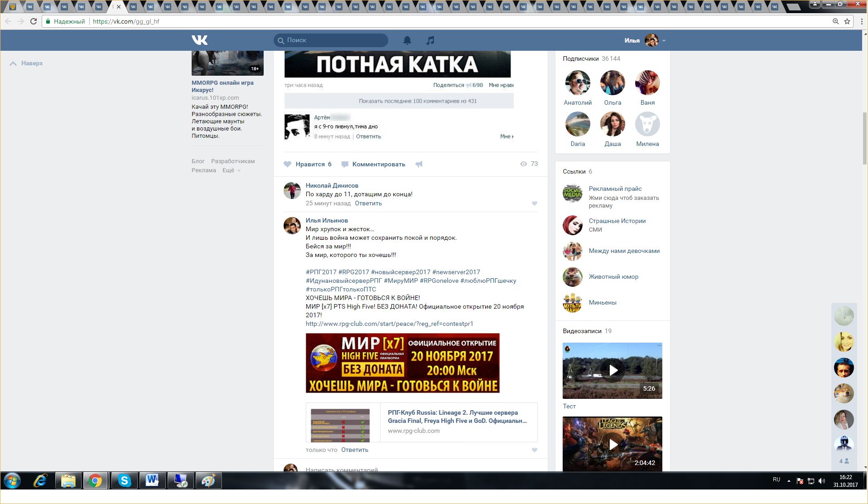Open the music note icon
Image resolution: width=868 pixels, height=504 pixels.
430,40
